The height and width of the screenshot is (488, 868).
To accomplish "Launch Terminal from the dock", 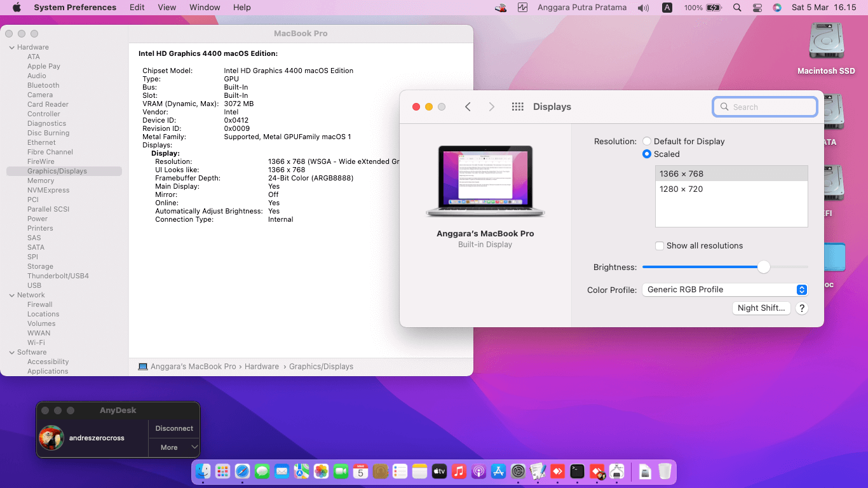I will coord(577,471).
